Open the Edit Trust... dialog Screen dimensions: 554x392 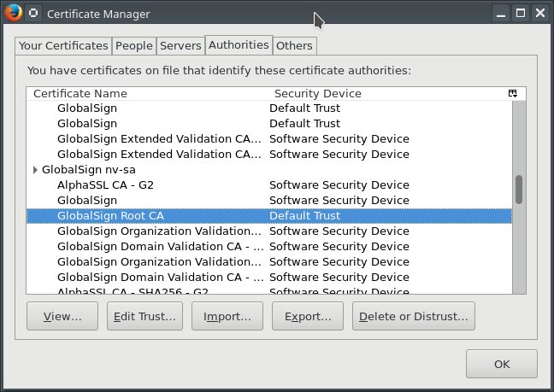pyautogui.click(x=145, y=316)
